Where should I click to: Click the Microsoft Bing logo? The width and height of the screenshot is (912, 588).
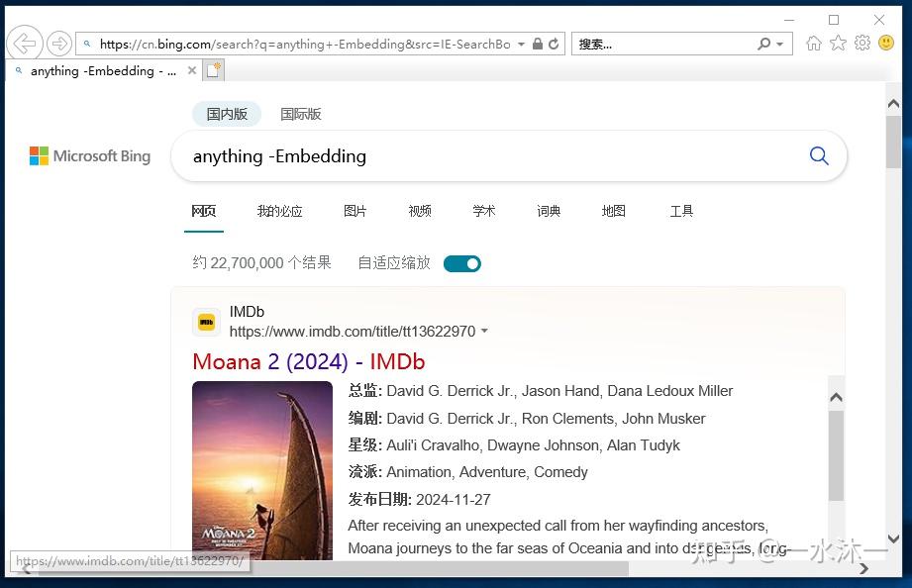click(x=88, y=155)
